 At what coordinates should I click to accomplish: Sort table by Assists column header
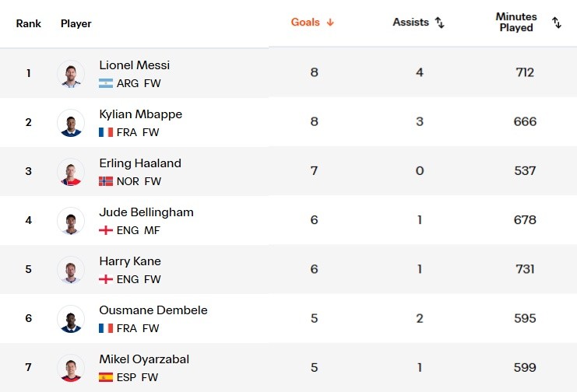pyautogui.click(x=410, y=23)
